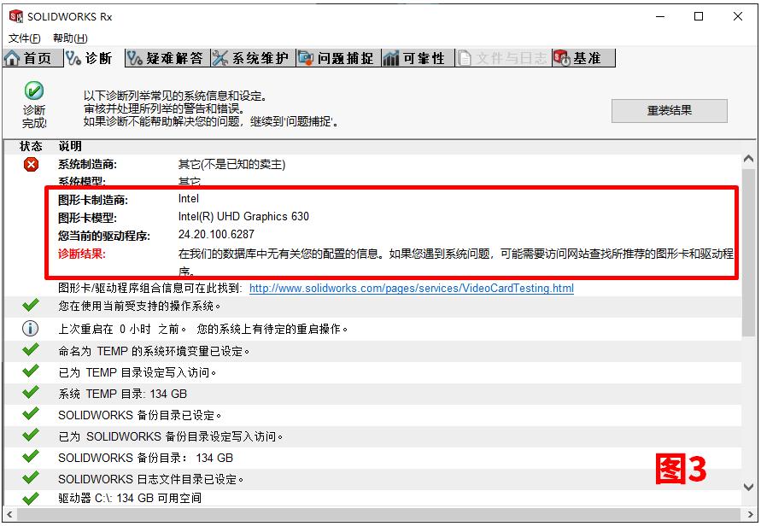Select the 驱动器 C:\ 134 GB 可用空间 row
761x532 pixels.
tap(372, 498)
